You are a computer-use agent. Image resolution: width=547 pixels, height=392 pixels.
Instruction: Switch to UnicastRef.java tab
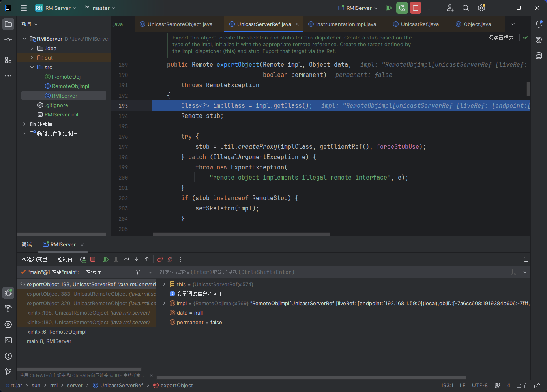pos(416,24)
